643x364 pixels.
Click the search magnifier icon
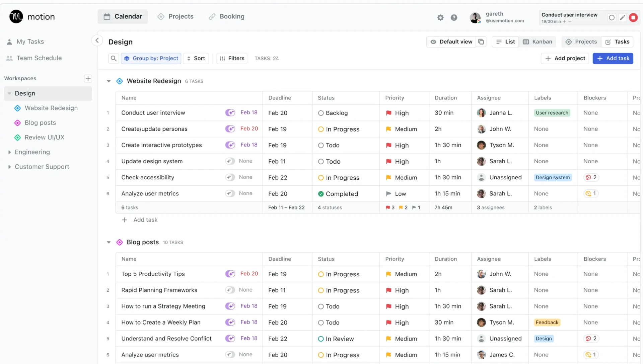tap(114, 58)
